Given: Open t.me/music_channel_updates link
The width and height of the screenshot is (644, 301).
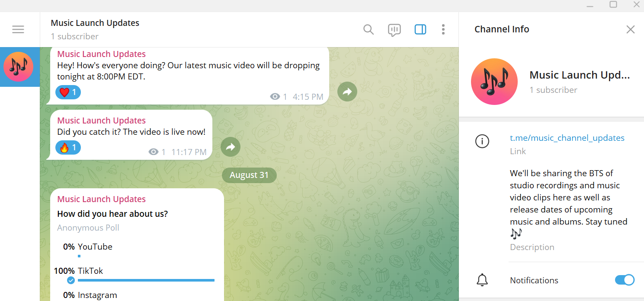Looking at the screenshot, I should (567, 138).
